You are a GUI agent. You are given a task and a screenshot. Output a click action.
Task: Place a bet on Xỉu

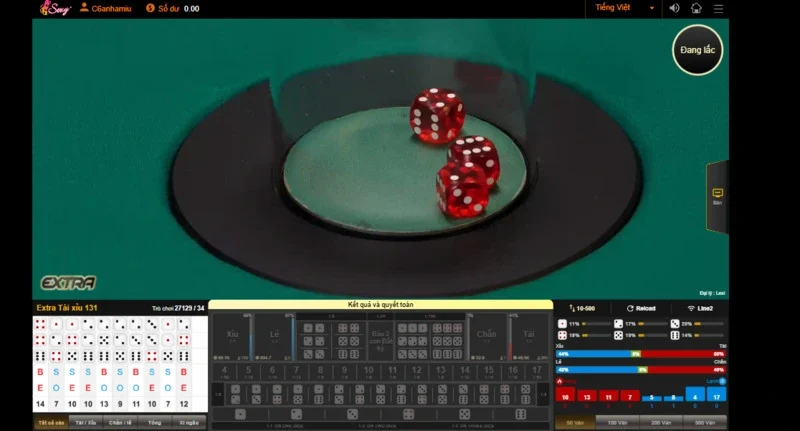pos(232,337)
